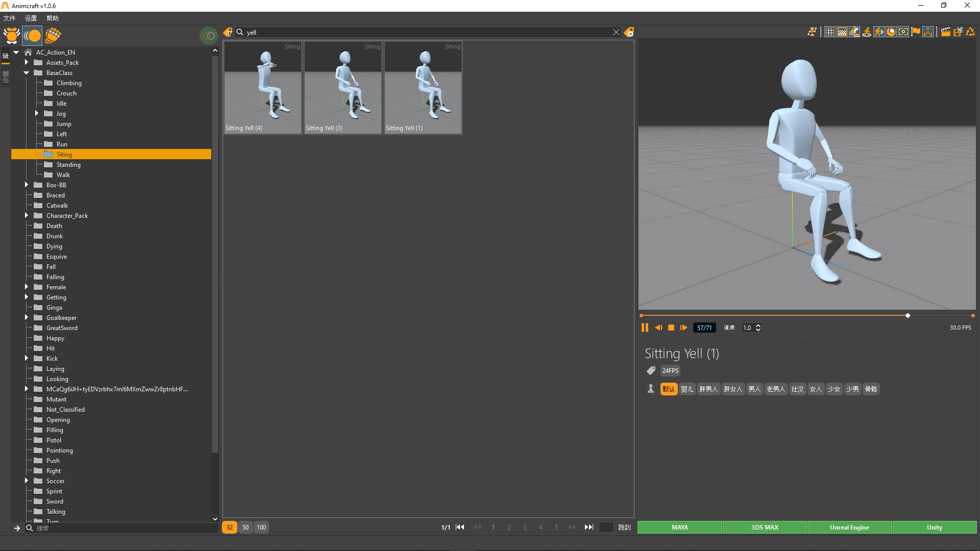Image resolution: width=980 pixels, height=551 pixels.
Task: Click the 跳到 jump-to-page button
Action: pos(624,527)
